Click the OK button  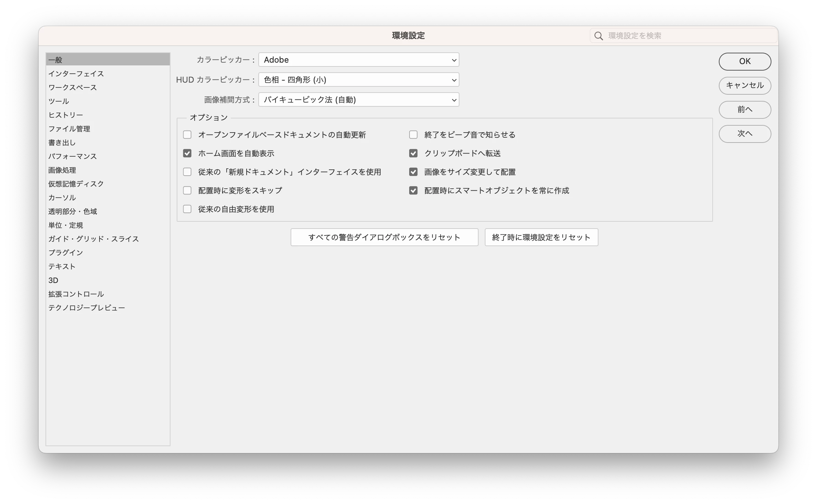pyautogui.click(x=745, y=61)
